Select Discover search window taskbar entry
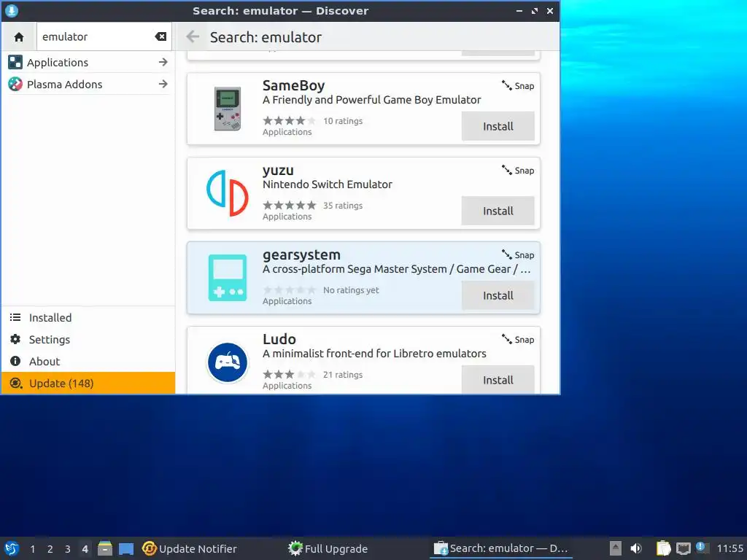Viewport: 747px width, 560px height. (501, 549)
